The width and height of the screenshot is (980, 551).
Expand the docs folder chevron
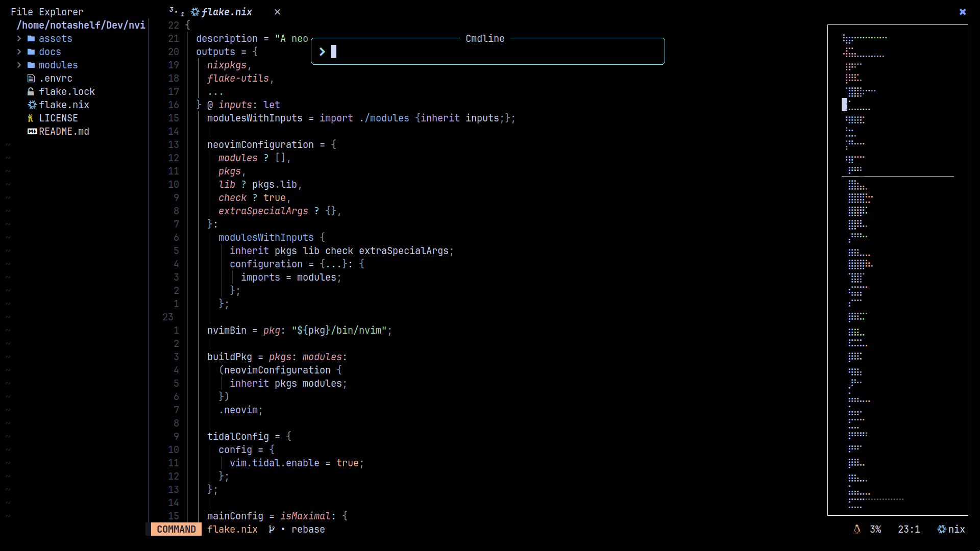(19, 52)
